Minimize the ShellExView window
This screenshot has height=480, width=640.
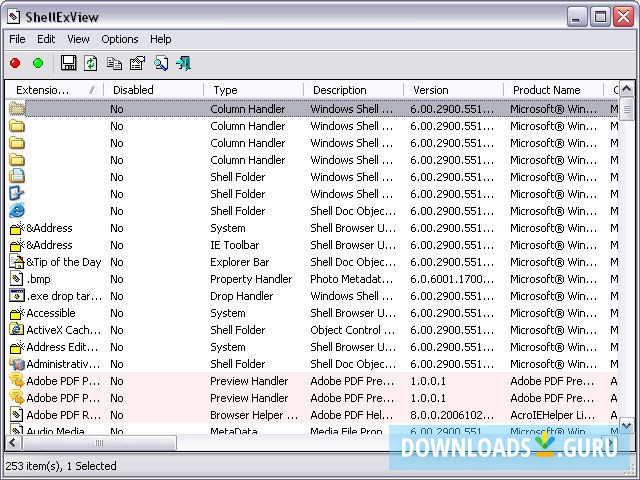click(x=576, y=17)
